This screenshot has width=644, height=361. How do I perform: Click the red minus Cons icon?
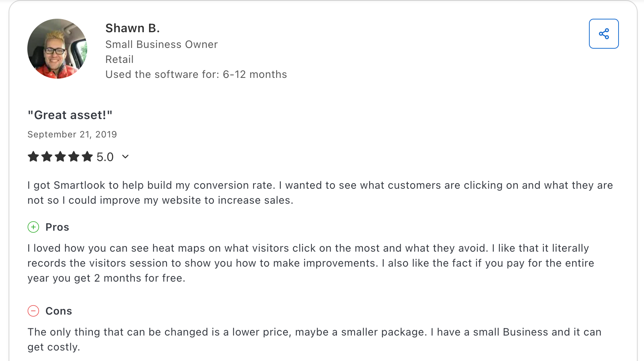(x=33, y=311)
